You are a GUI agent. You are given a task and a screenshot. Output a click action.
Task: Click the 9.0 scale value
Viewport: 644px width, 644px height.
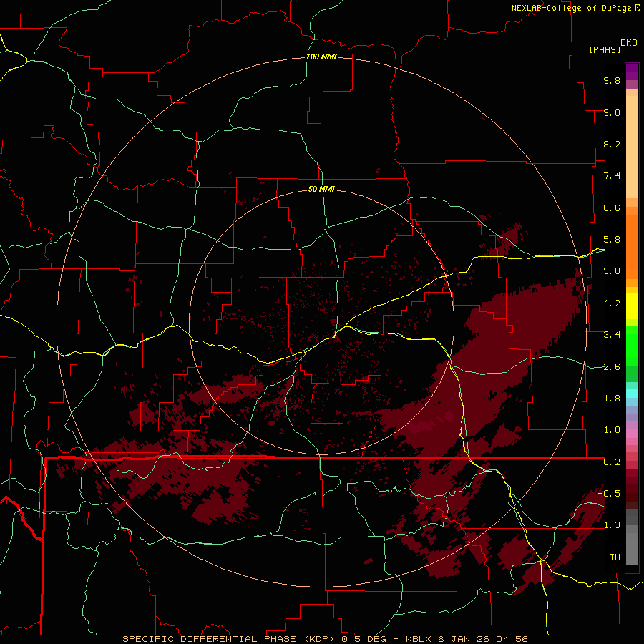[x=612, y=112]
